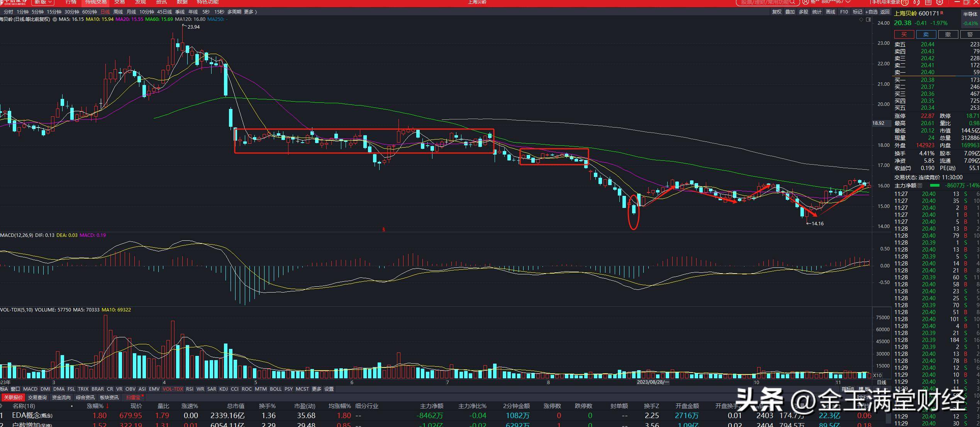Open the 发现 menu
Image resolution: width=980 pixels, height=427 pixels.
click(x=141, y=2)
